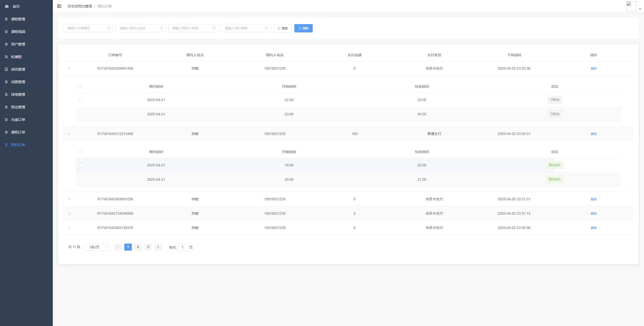
Task: Click the icon beside 预约订单
Action: click(6, 145)
